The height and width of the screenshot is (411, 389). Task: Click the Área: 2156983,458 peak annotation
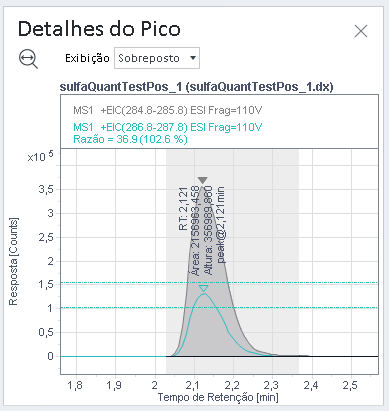click(x=196, y=231)
